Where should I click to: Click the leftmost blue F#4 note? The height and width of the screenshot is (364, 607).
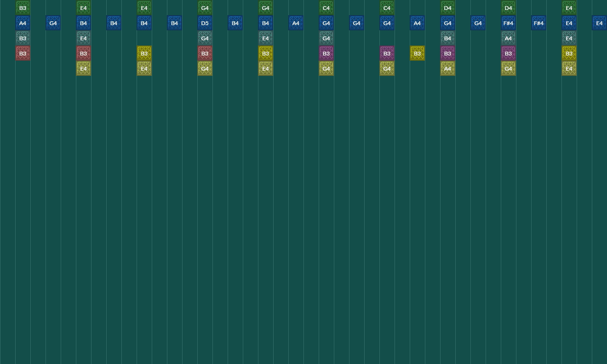point(508,23)
